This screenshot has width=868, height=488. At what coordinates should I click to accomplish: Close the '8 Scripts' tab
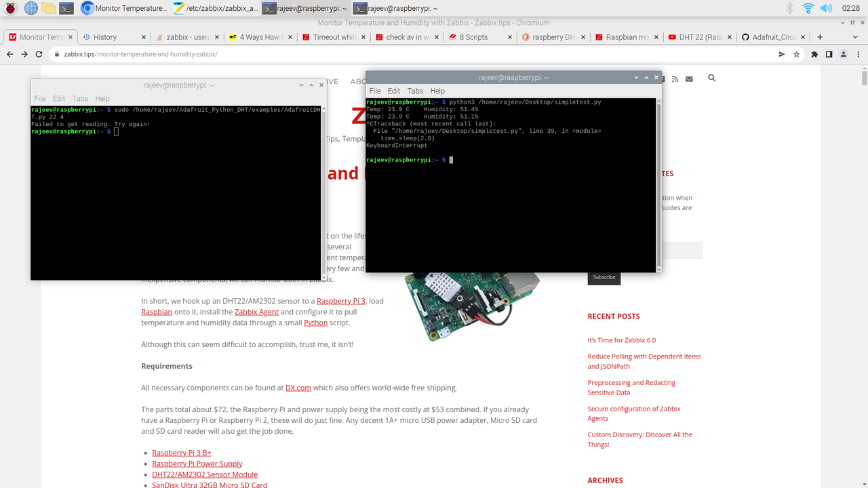click(x=509, y=37)
